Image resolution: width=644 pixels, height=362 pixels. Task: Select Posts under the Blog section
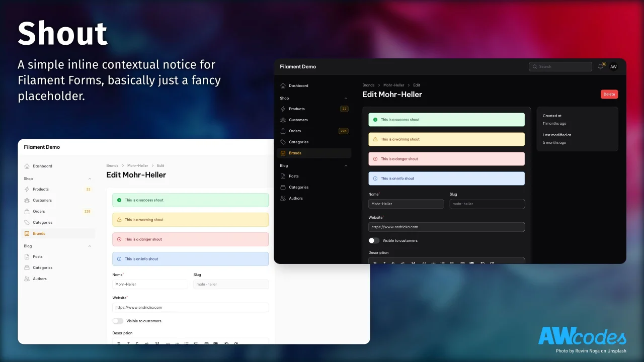(294, 176)
